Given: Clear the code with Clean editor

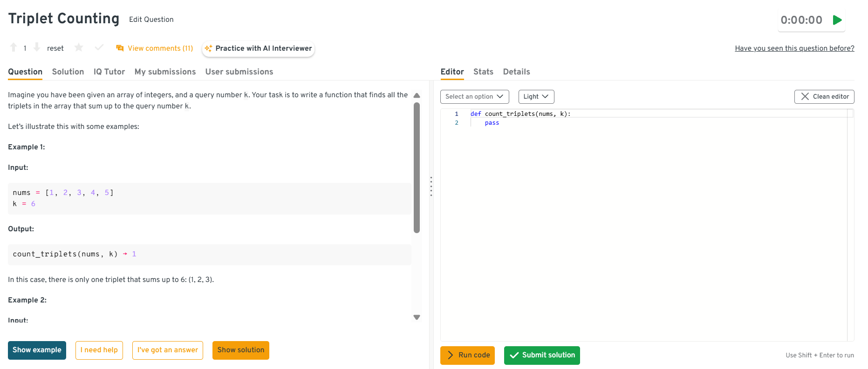Looking at the screenshot, I should tap(824, 97).
